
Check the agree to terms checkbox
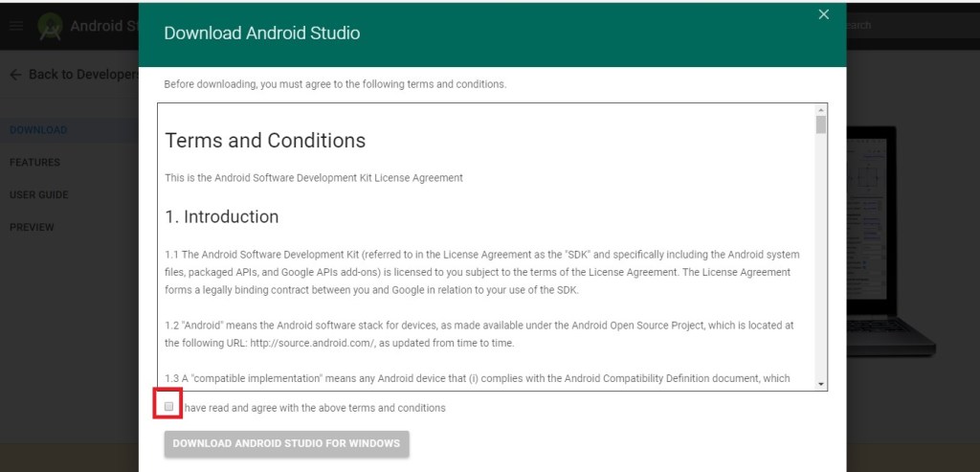[168, 406]
